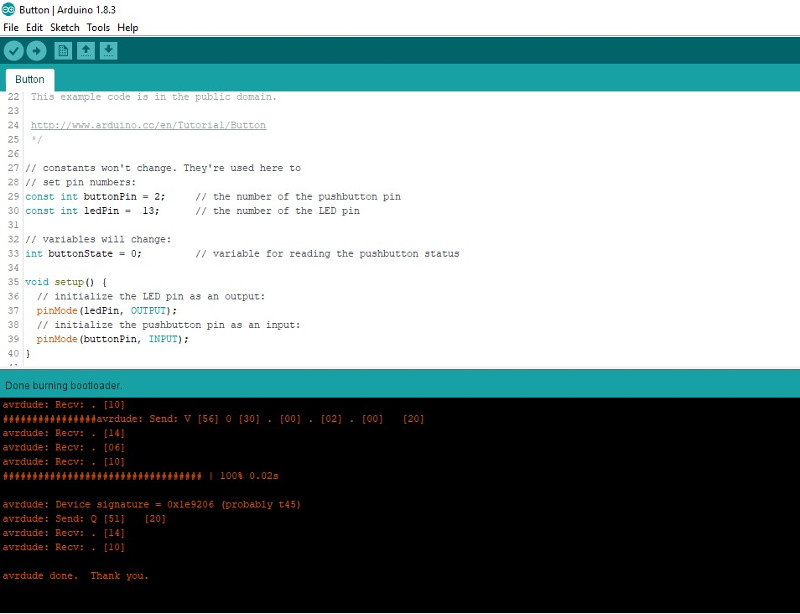Click 'This example code is in the public domain' text
Viewport: 800px width, 614px height.
click(154, 96)
